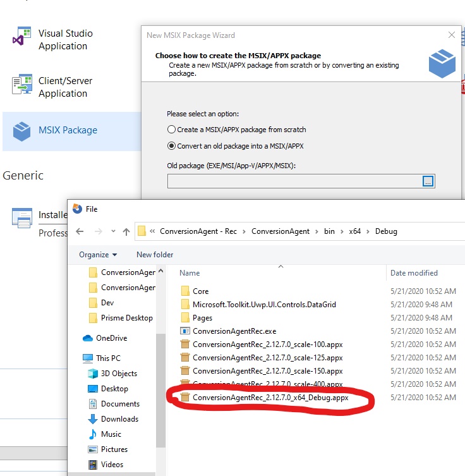Image resolution: width=465 pixels, height=476 pixels.
Task: Open the Organize dropdown menu
Action: coord(98,255)
